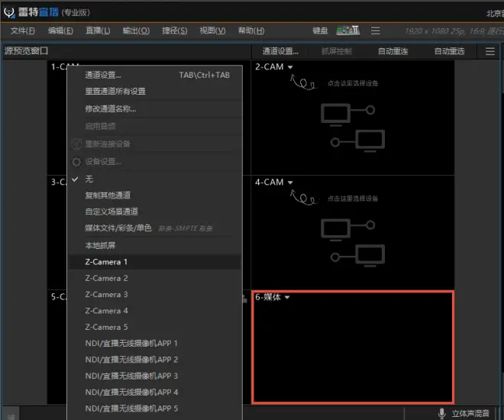Choose 修改通道名称... in the context menu
Image resolution: width=504 pixels, height=420 pixels.
point(155,109)
